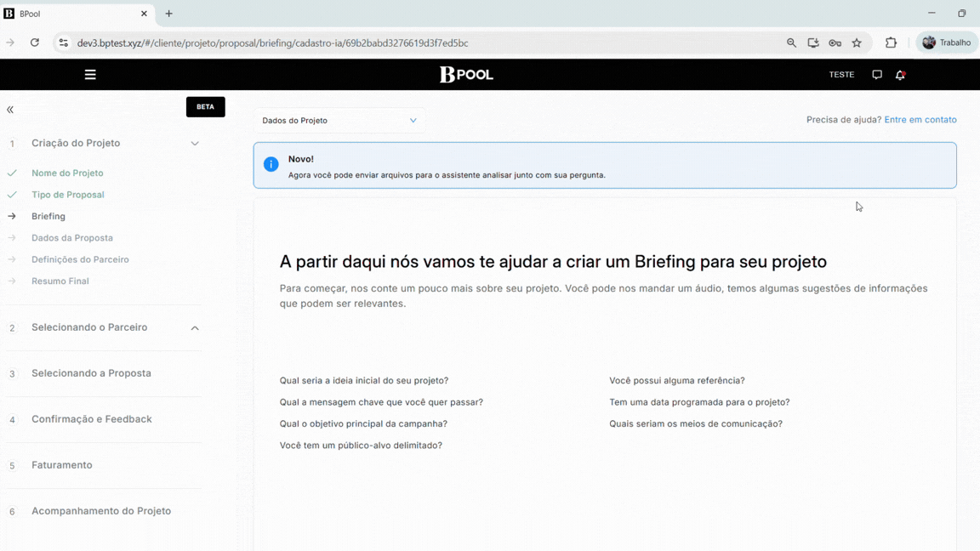Click 'Você tem um público-alvo delimitado?'
The height and width of the screenshot is (551, 980).
coord(361,446)
